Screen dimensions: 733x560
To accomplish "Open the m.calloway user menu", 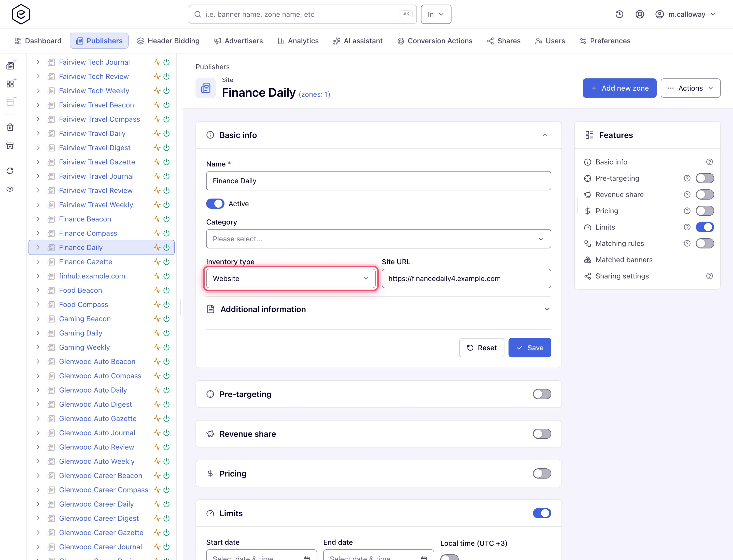I will [x=685, y=14].
